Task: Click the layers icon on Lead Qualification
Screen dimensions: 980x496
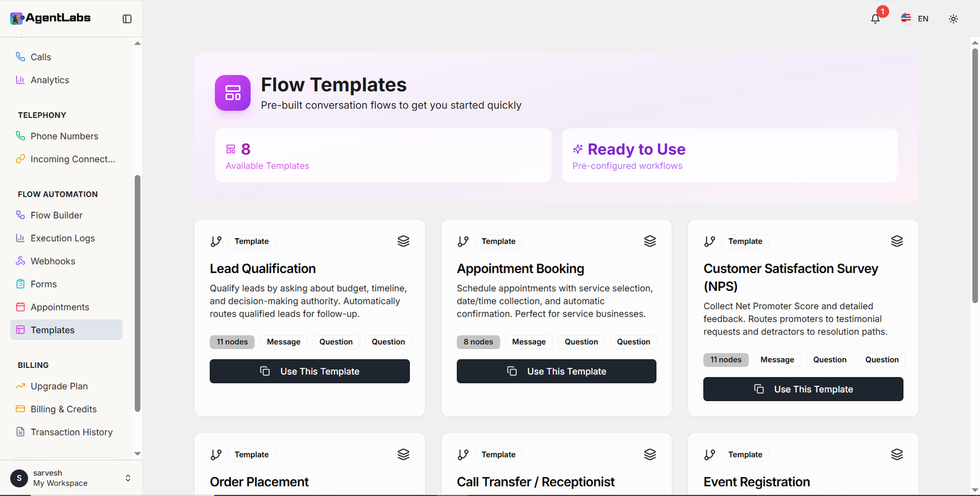Action: coord(403,241)
